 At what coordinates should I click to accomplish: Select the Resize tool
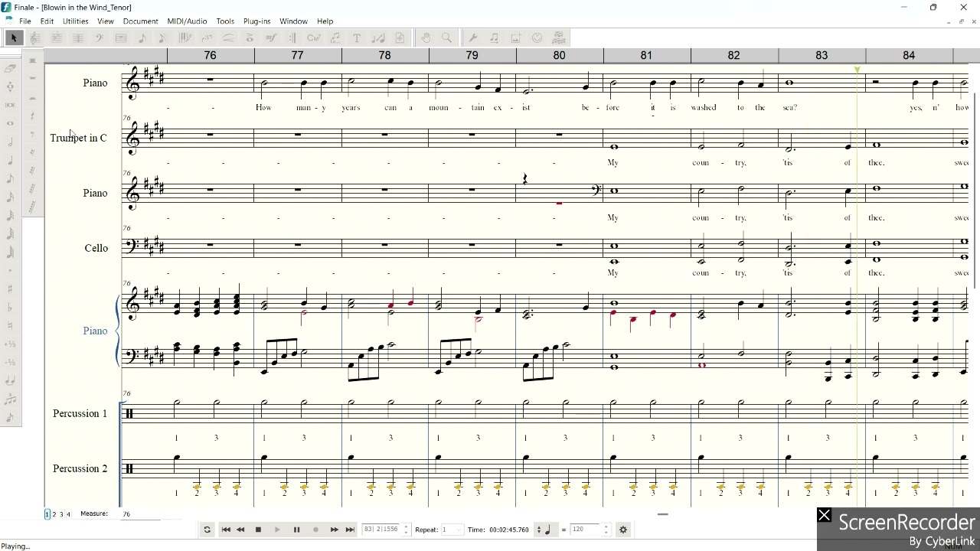click(378, 37)
